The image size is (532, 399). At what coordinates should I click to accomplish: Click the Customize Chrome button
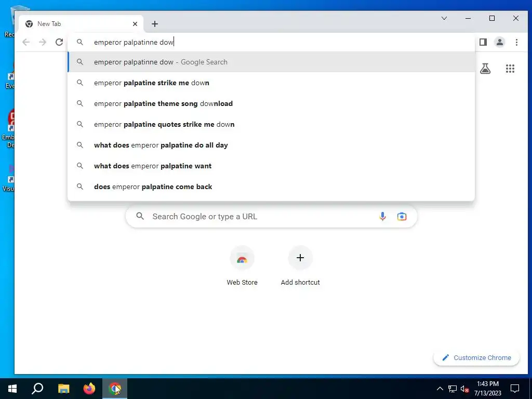pyautogui.click(x=476, y=357)
